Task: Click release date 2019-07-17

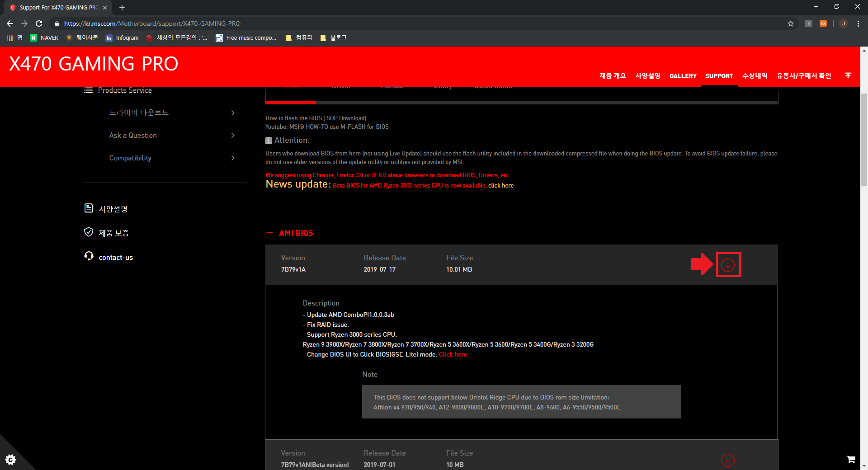Action: pos(379,269)
